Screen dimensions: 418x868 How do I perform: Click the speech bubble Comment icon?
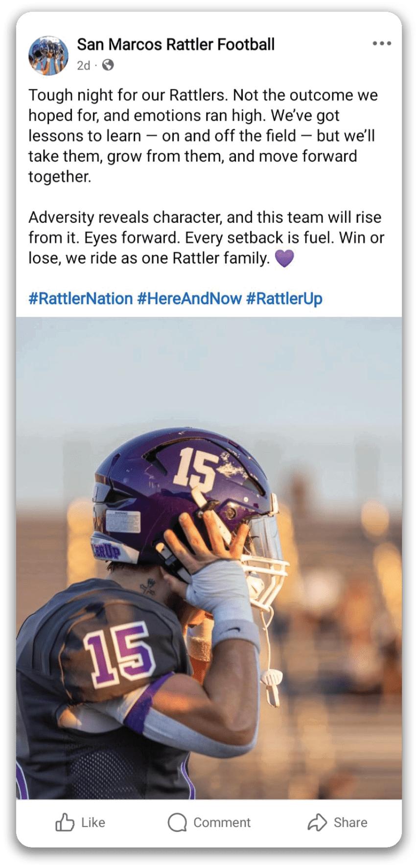click(177, 822)
